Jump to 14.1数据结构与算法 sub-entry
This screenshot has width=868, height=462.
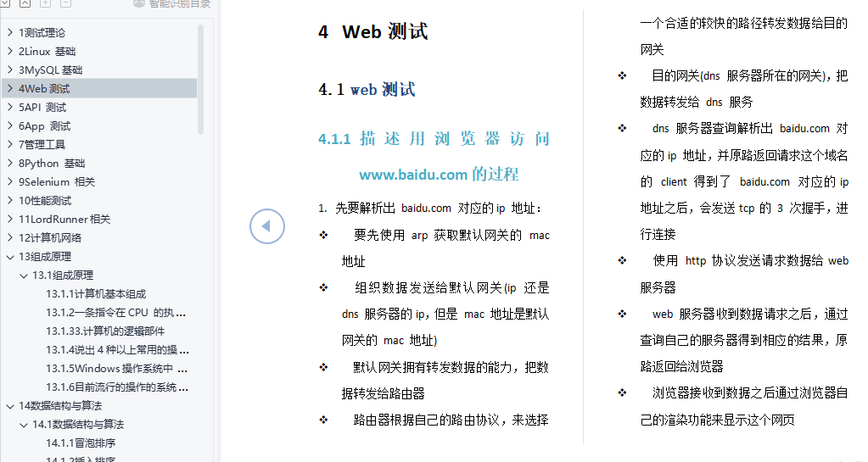tap(78, 425)
